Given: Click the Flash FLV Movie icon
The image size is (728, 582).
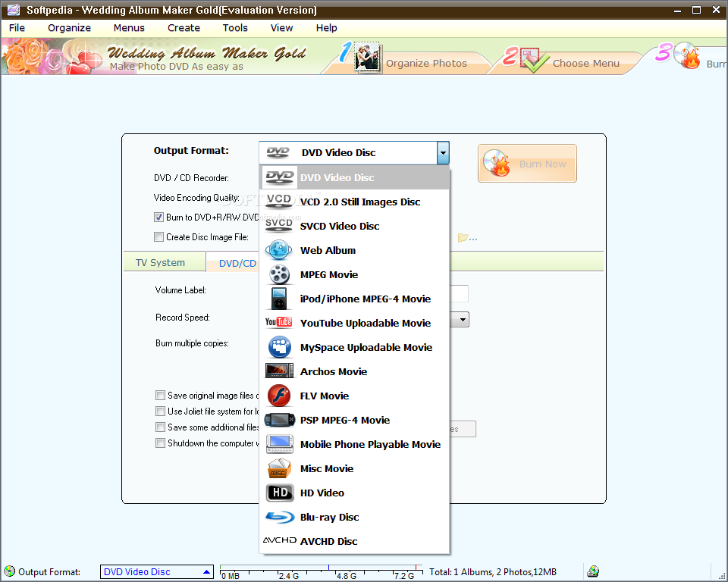Looking at the screenshot, I should click(279, 396).
